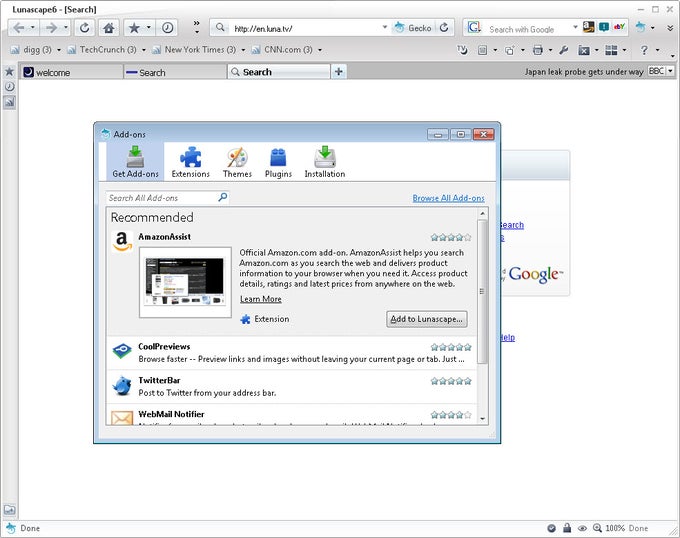Screen dimensions: 680x538
Task: Click the lock security status icon
Action: pos(567,528)
